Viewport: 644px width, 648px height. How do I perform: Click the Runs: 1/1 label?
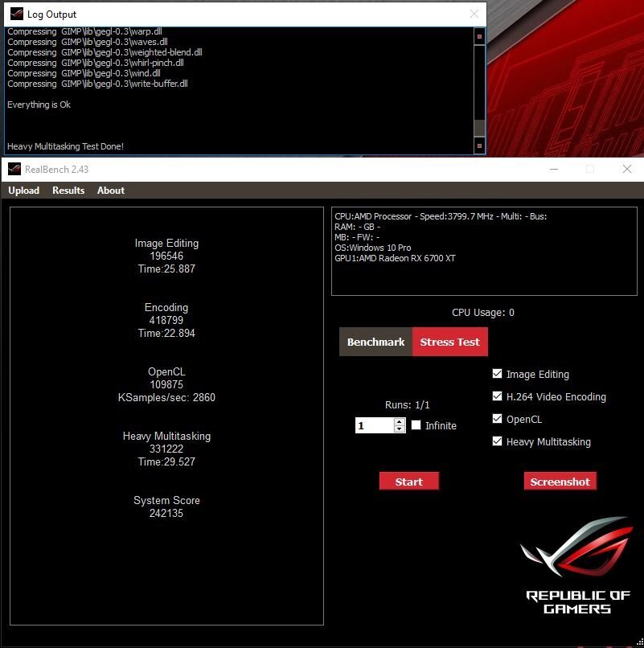407,405
